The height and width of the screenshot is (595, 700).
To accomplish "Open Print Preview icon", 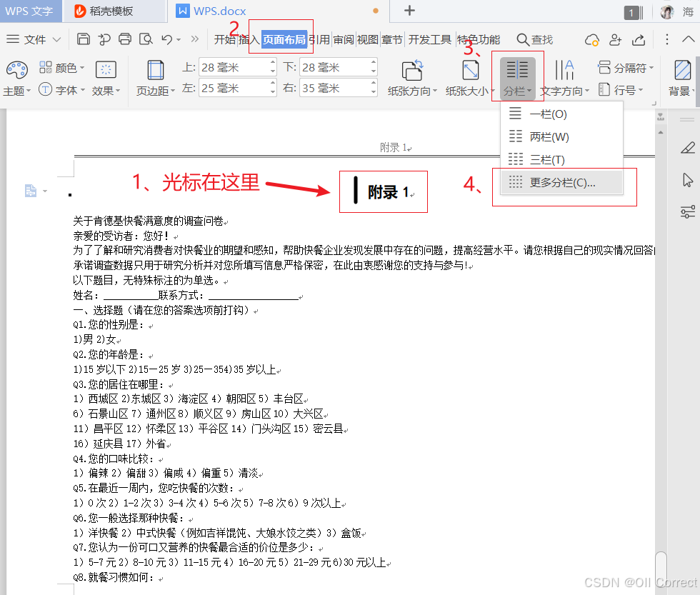I will point(146,39).
